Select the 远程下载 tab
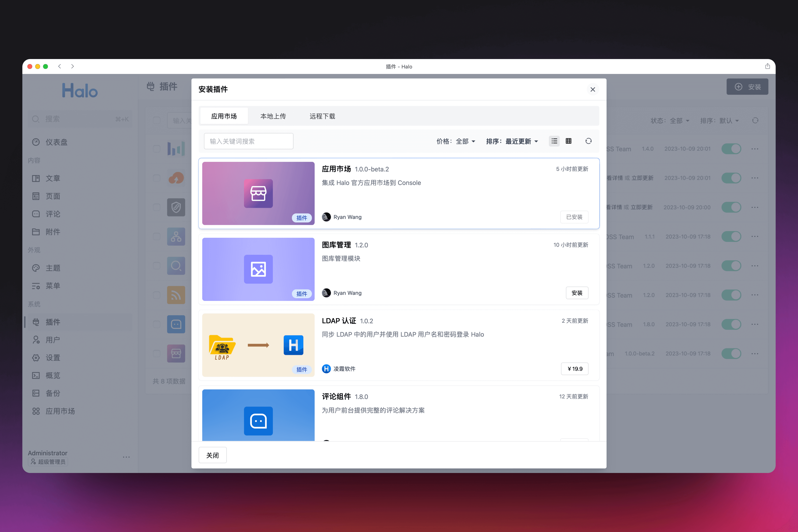798x532 pixels. pyautogui.click(x=322, y=116)
